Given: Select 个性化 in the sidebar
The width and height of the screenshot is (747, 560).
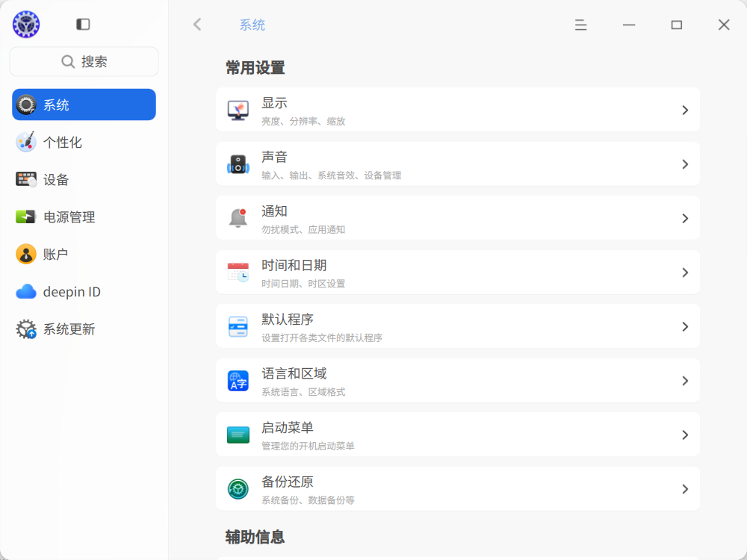Looking at the screenshot, I should [84, 142].
